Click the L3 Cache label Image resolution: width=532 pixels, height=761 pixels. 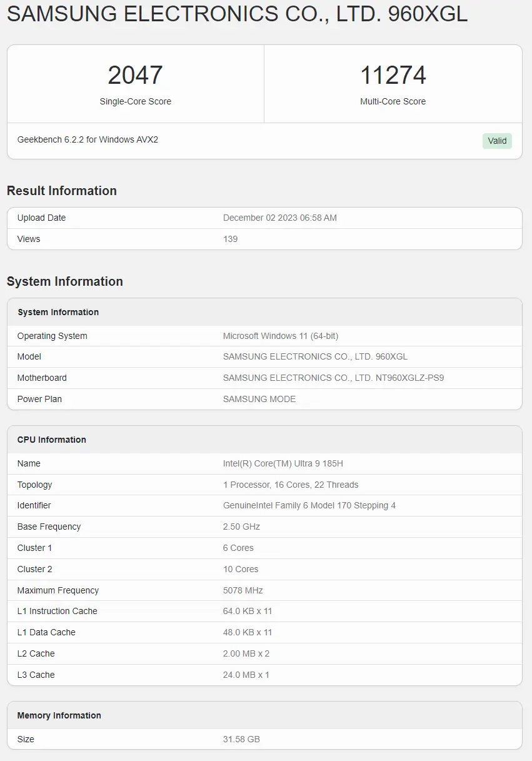tap(36, 675)
